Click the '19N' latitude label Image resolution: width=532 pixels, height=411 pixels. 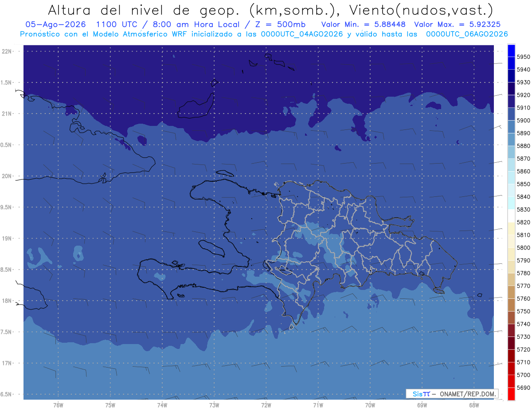[x=8, y=239]
